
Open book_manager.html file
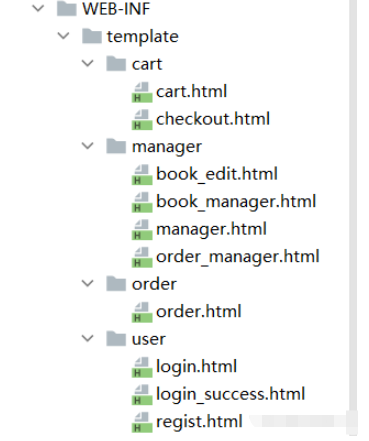point(236,202)
